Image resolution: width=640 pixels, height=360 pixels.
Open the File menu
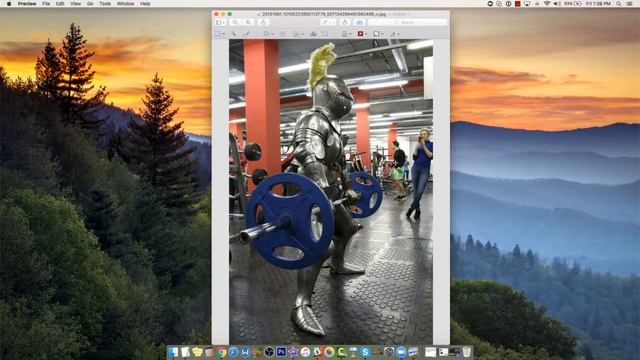point(46,4)
